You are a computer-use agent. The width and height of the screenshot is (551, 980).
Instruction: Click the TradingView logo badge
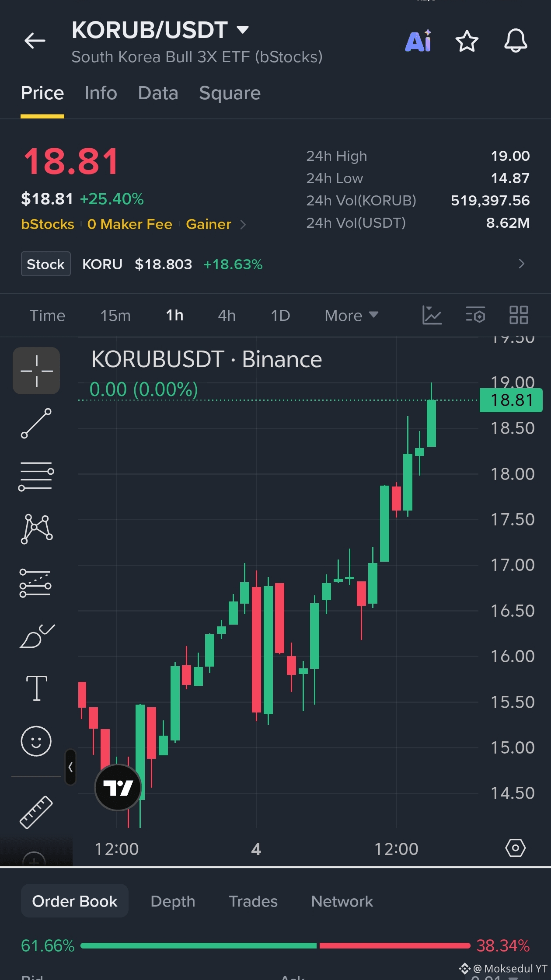tap(118, 787)
